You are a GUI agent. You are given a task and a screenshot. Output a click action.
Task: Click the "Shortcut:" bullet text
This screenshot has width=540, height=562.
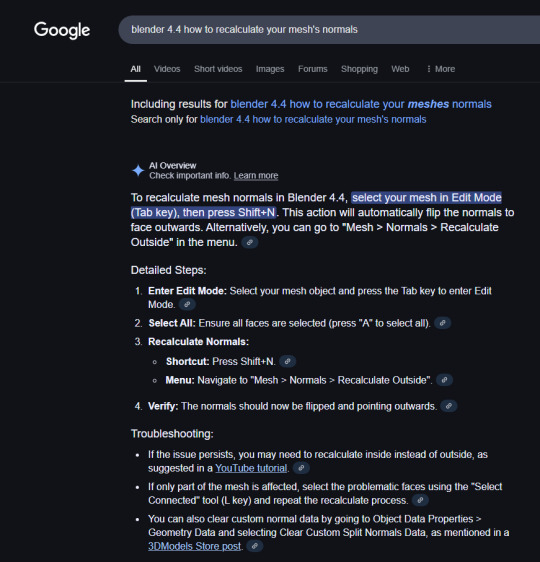point(187,361)
